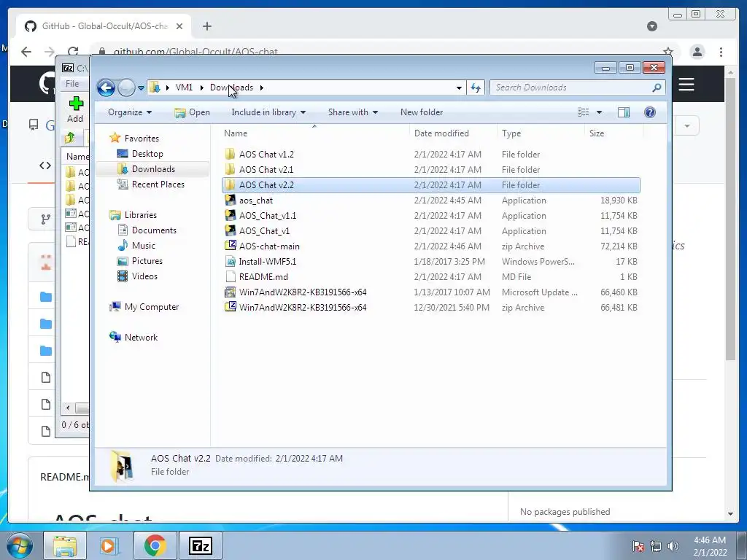Click the Open toolbar button

tap(192, 112)
